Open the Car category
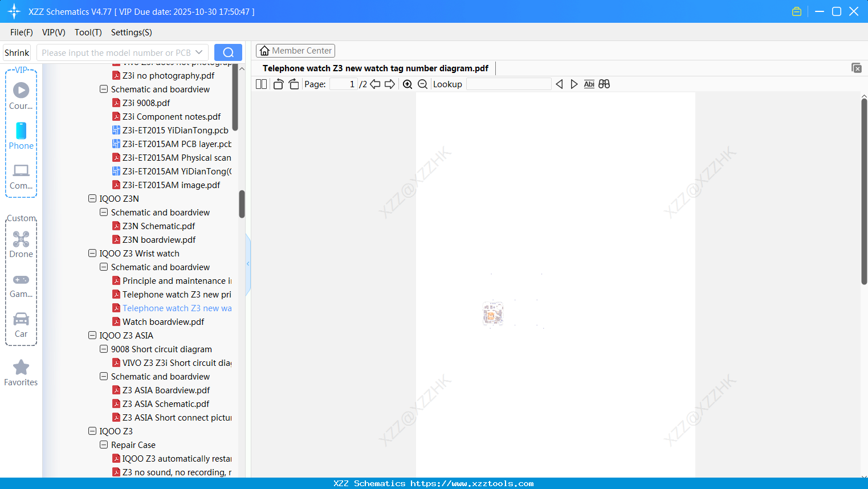Viewport: 868px width, 489px height. [21, 325]
